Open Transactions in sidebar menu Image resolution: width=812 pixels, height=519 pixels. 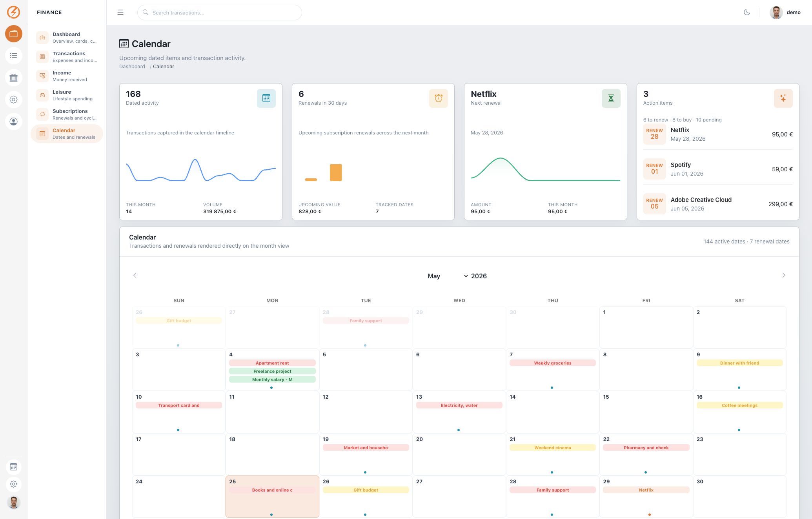67,57
